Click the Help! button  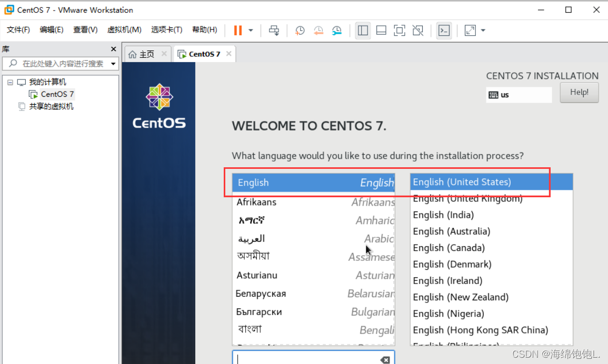pos(579,92)
